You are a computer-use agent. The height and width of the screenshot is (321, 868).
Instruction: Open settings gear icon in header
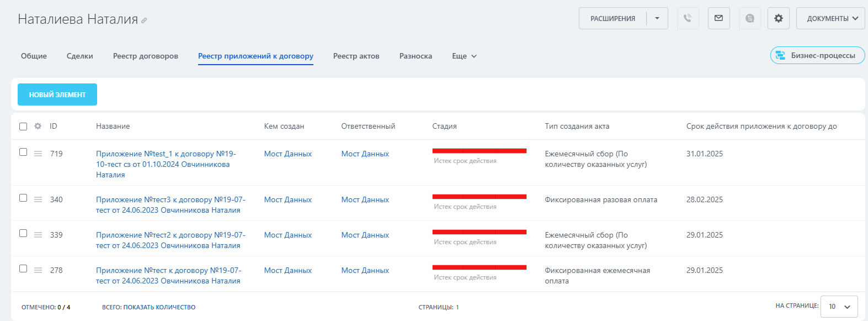778,18
